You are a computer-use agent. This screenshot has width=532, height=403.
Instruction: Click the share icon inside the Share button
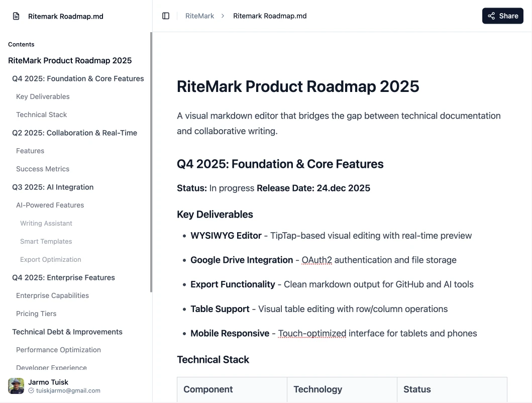coord(492,16)
